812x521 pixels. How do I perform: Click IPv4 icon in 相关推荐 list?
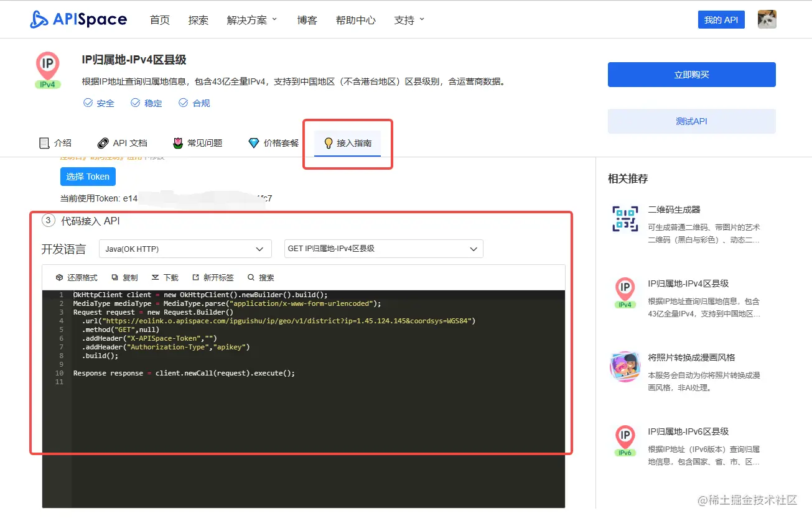coord(625,292)
